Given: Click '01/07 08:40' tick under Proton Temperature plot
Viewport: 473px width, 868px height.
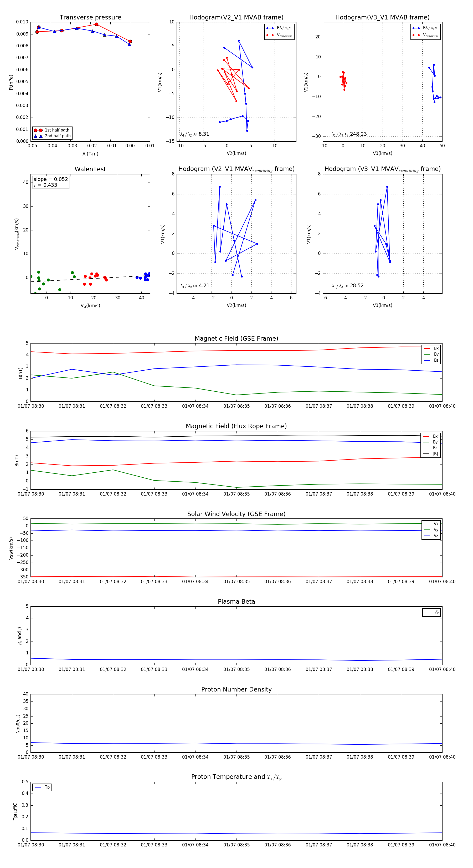Looking at the screenshot, I should pyautogui.click(x=442, y=845).
